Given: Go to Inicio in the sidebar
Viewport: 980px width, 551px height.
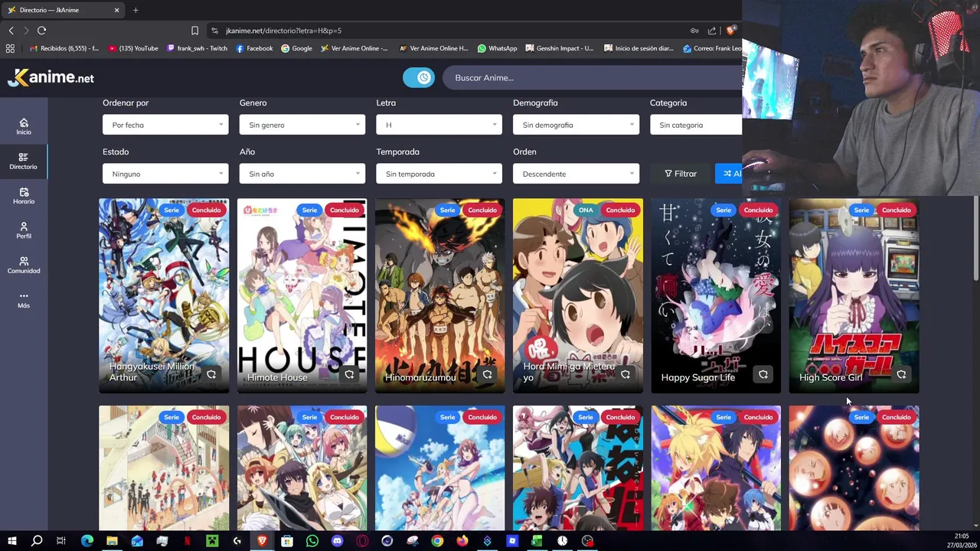Looking at the screenshot, I should (x=24, y=126).
